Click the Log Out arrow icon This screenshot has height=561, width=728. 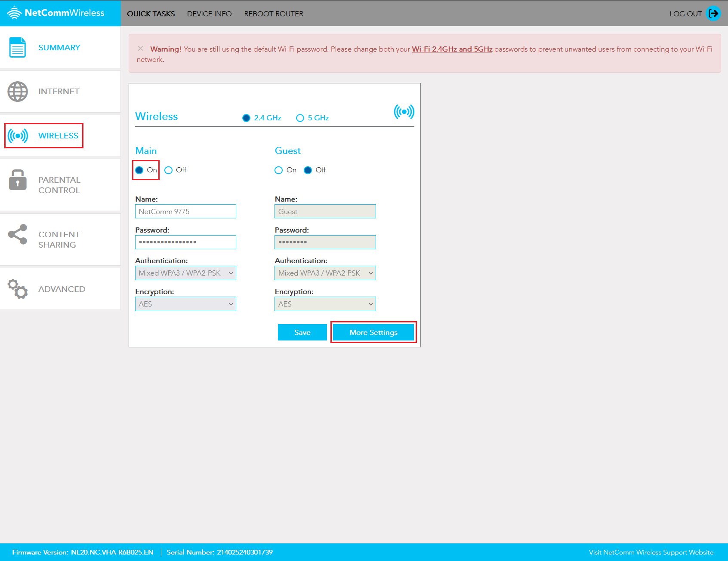tap(714, 13)
